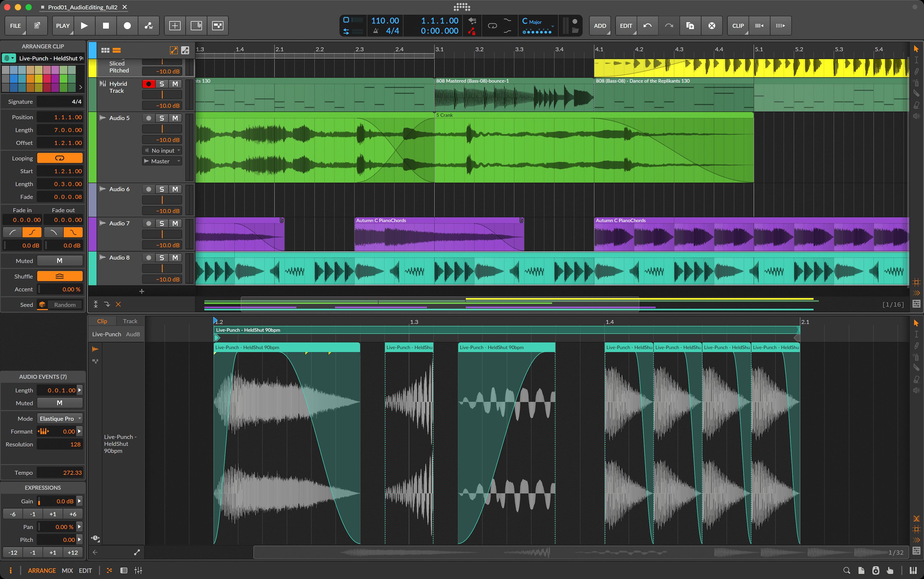
Task: Arm the Hybrid Track for recording
Action: 149,83
